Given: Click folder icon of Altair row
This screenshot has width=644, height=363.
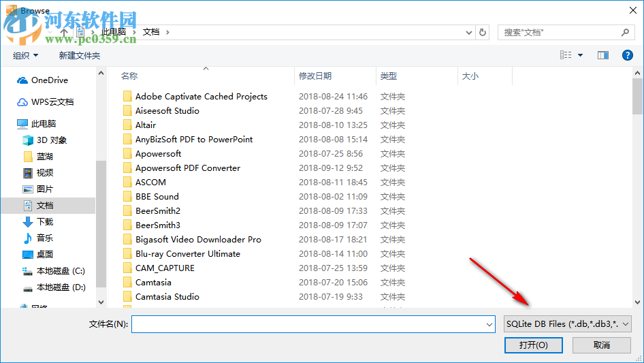Looking at the screenshot, I should click(x=127, y=125).
